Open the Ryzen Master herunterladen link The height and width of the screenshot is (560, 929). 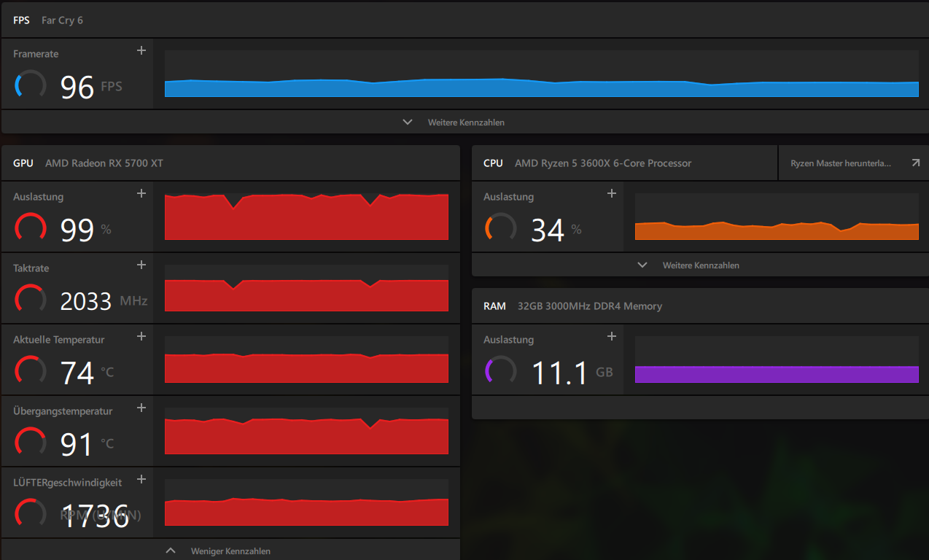click(853, 163)
